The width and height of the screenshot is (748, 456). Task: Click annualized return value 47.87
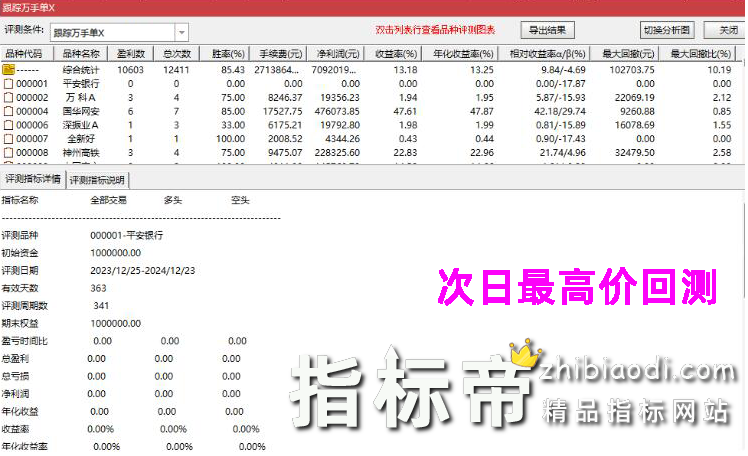click(x=482, y=112)
